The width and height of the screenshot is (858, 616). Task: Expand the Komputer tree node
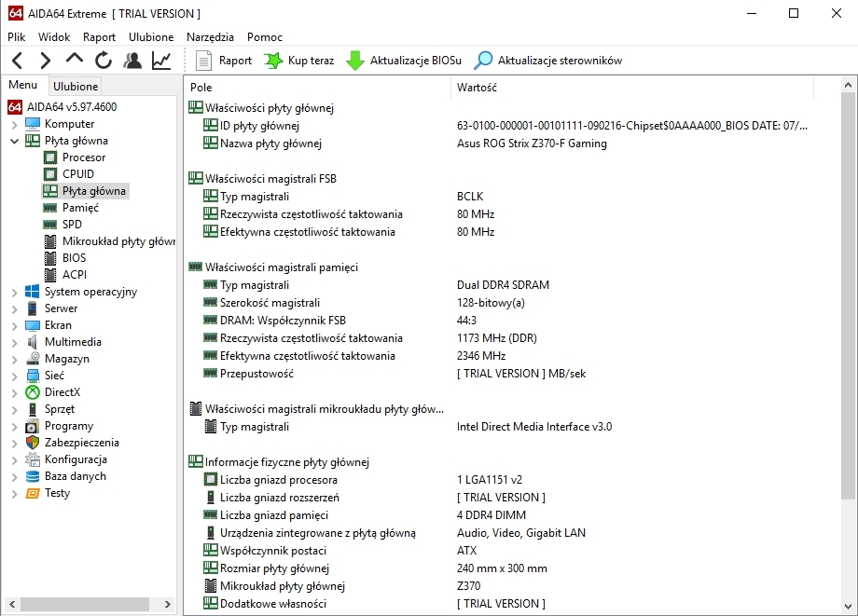click(14, 125)
